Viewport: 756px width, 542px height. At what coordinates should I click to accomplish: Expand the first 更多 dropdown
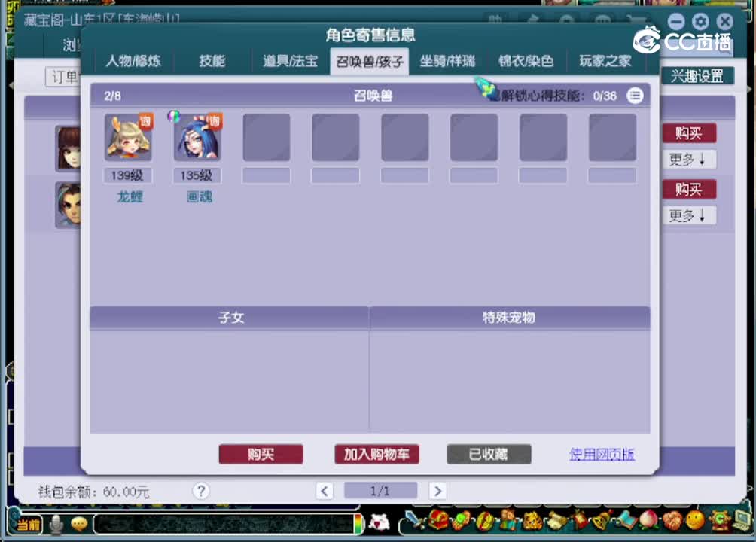point(688,159)
